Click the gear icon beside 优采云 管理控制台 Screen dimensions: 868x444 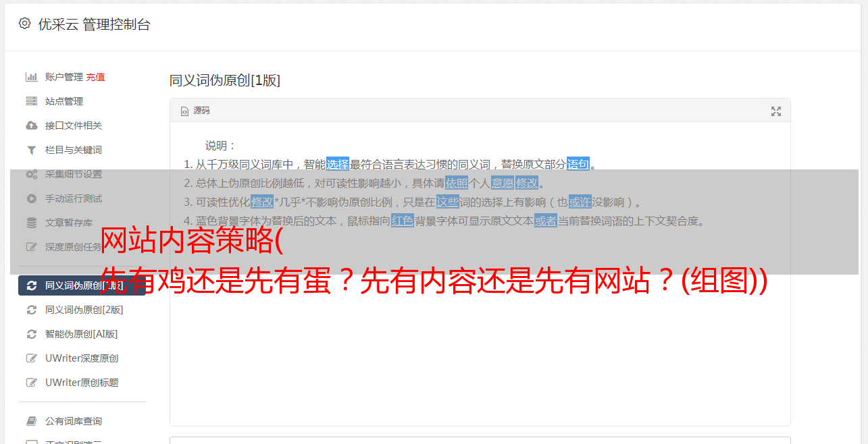25,24
